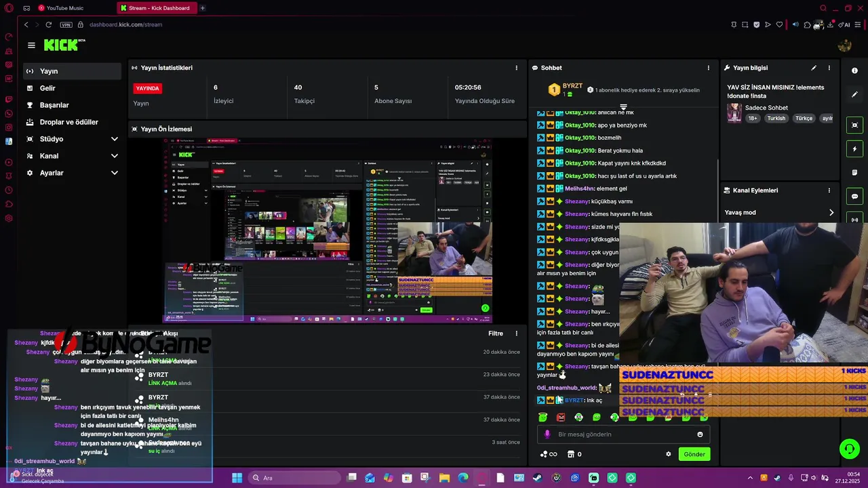Open the emoji picker in chat input
Image resolution: width=868 pixels, height=488 pixels.
tap(700, 434)
